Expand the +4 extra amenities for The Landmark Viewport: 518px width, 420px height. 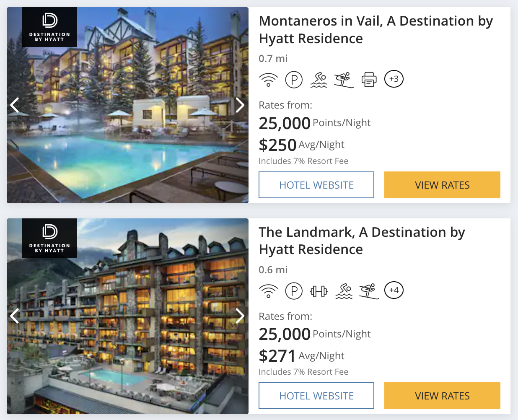(x=394, y=290)
